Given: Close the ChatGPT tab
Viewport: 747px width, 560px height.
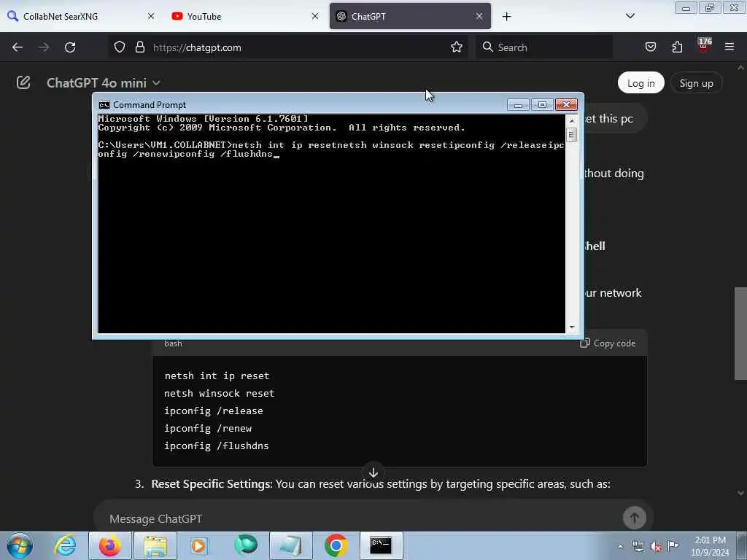Looking at the screenshot, I should coord(479,16).
